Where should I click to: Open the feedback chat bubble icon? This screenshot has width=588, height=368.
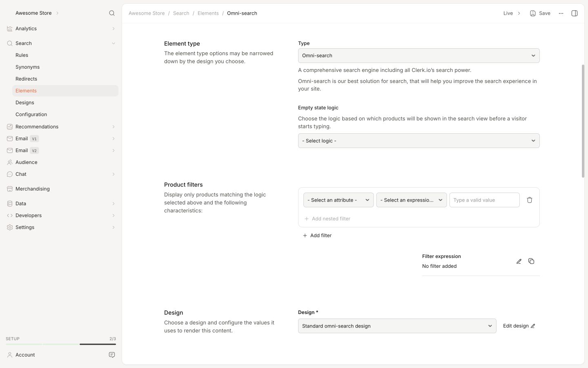112,355
